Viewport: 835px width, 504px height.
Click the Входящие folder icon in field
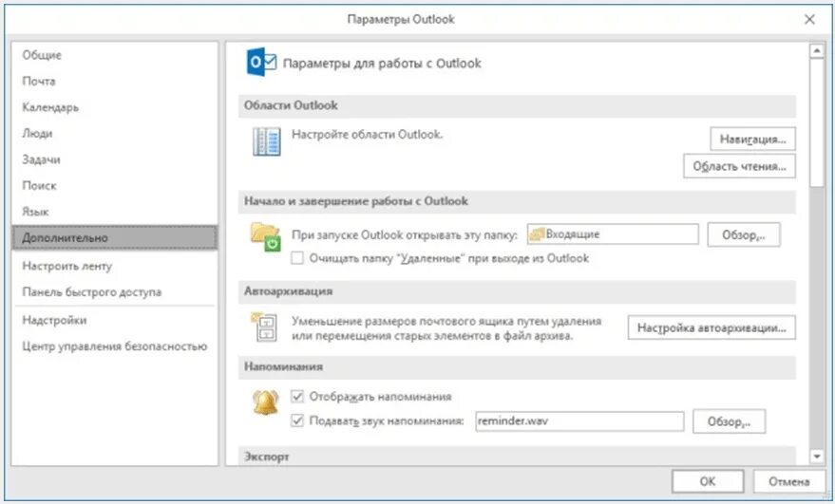click(537, 234)
